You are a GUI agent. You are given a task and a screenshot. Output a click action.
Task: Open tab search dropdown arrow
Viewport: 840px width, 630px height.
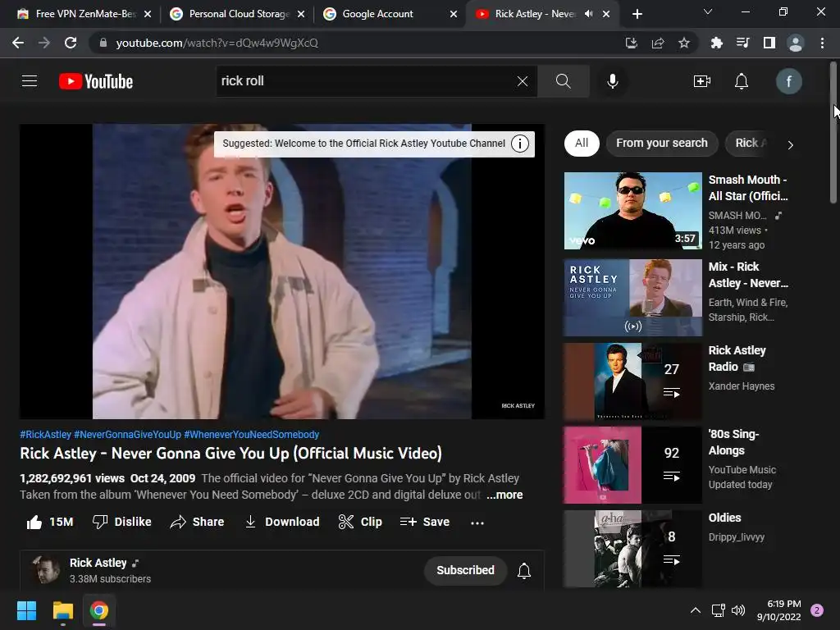[708, 11]
